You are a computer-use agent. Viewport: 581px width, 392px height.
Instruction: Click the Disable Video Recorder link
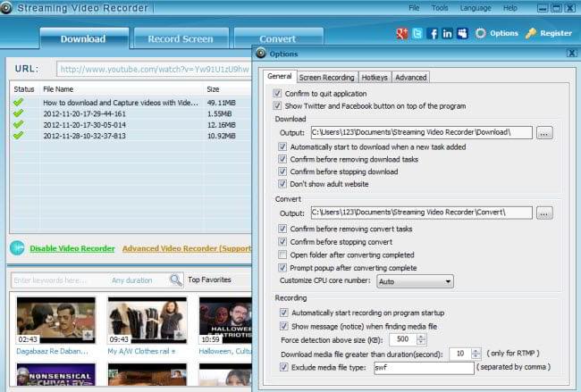click(x=72, y=248)
